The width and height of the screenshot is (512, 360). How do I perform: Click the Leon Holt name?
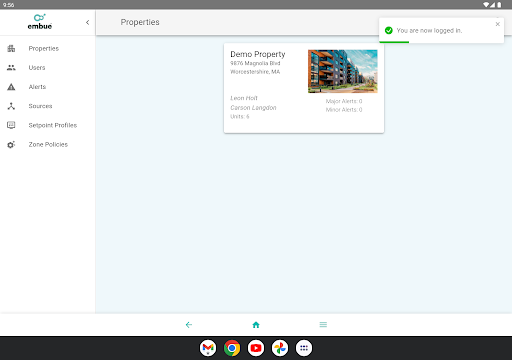click(244, 98)
